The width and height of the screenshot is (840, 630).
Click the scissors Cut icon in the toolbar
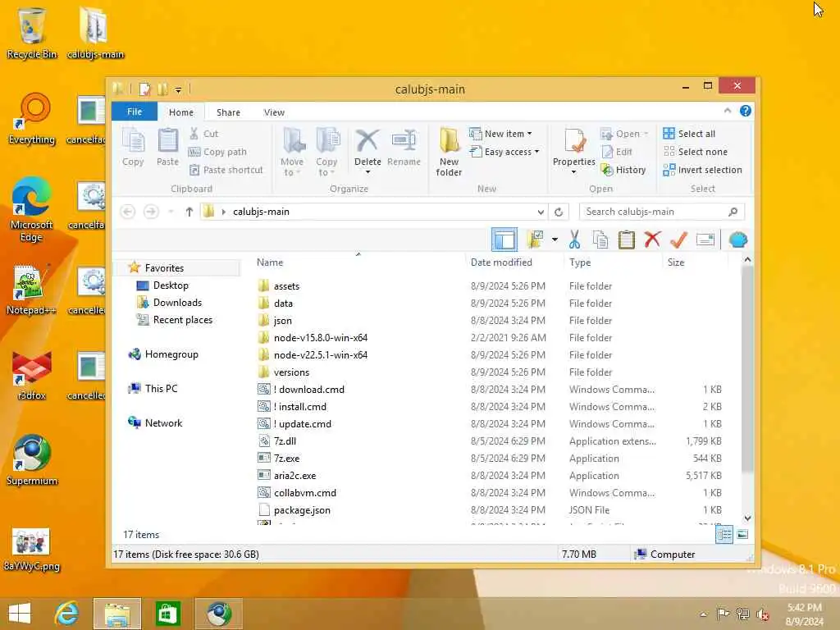tap(575, 240)
